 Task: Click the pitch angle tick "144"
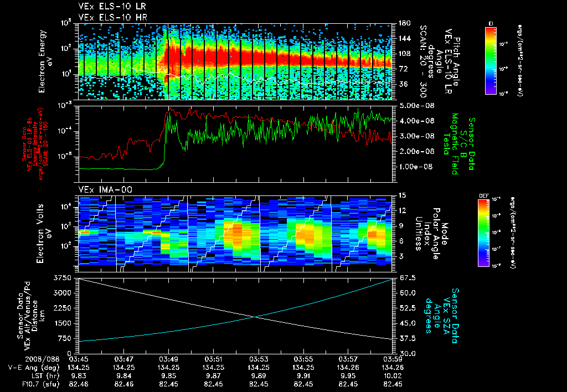click(405, 38)
